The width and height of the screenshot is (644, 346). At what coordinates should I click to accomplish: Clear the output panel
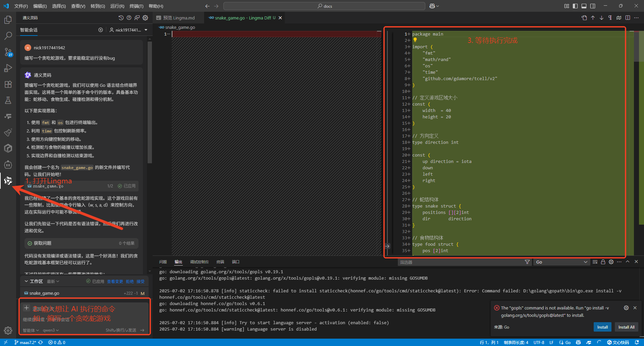coord(595,262)
